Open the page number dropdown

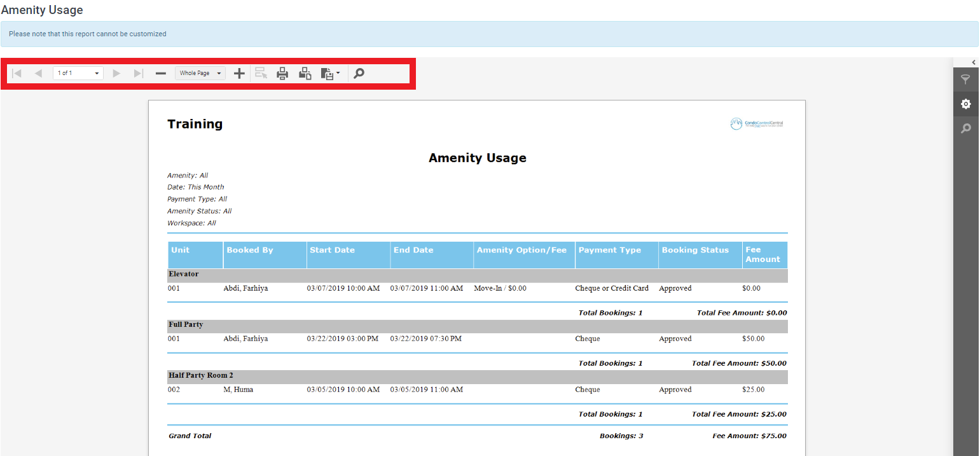(96, 73)
